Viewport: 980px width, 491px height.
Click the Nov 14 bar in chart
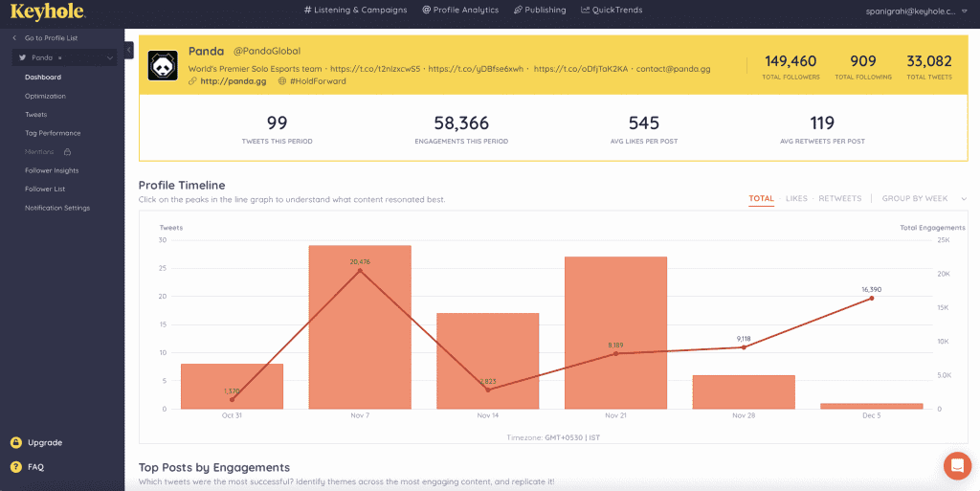tap(487, 361)
